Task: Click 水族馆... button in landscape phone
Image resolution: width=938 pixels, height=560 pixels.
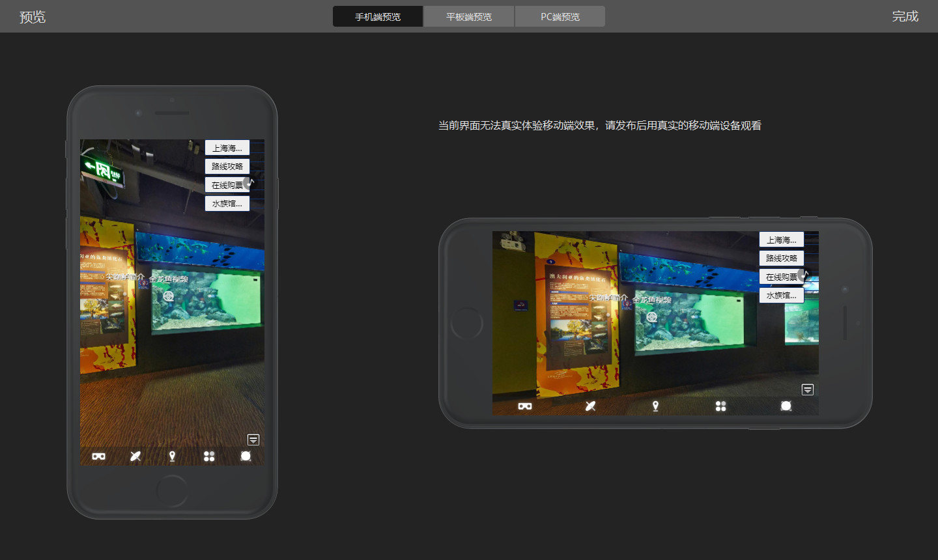Action: (x=781, y=296)
